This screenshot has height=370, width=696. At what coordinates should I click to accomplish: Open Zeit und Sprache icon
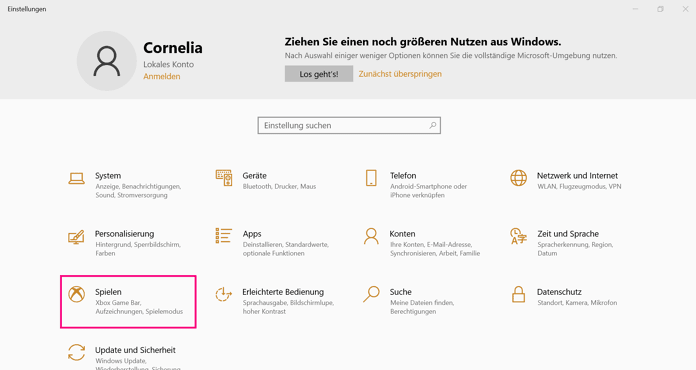click(518, 236)
